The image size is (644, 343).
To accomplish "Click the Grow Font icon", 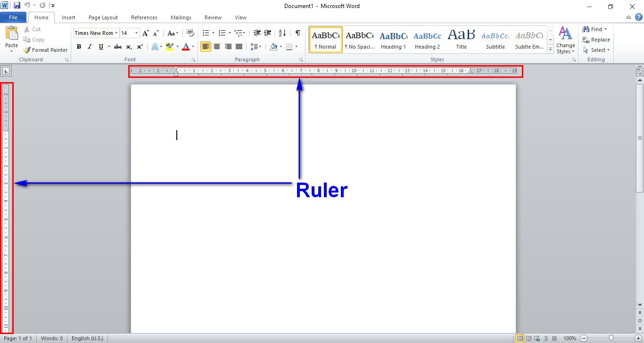I will tap(146, 33).
